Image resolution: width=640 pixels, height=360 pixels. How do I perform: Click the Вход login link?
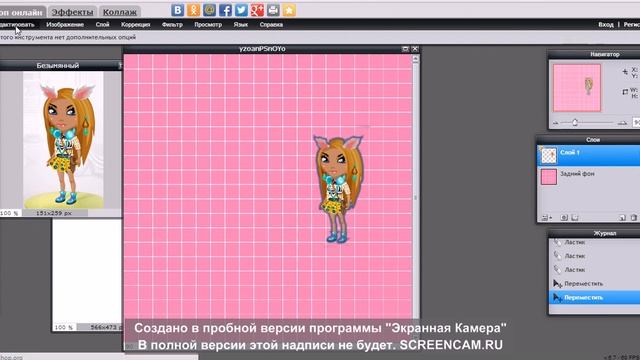[606, 24]
